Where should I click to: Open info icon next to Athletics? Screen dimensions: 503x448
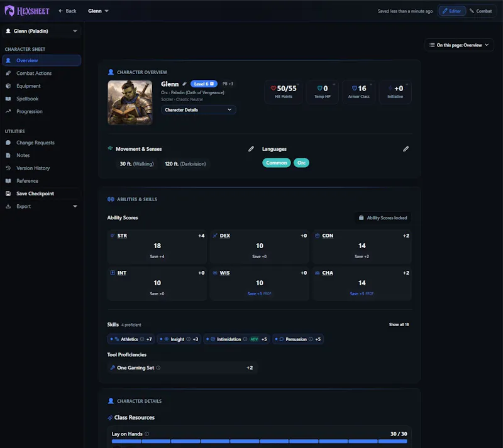(142, 339)
